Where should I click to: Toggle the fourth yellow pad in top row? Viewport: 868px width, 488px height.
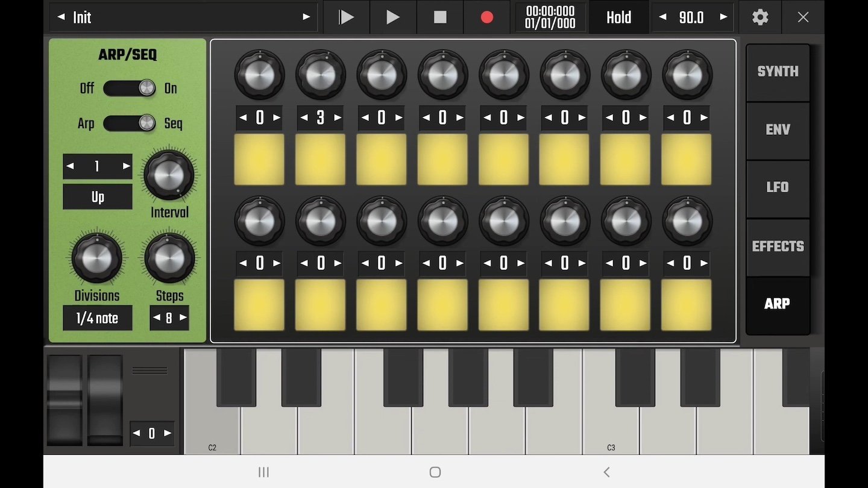(442, 159)
